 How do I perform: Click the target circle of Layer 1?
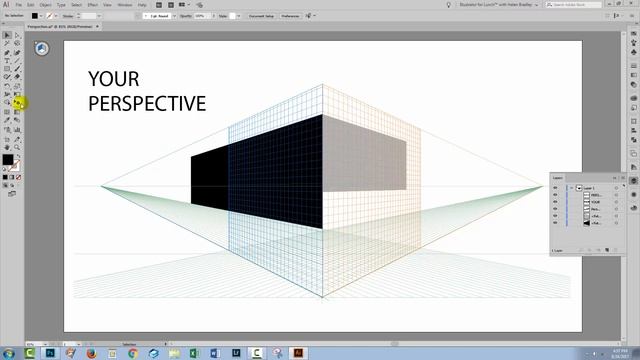pyautogui.click(x=616, y=188)
